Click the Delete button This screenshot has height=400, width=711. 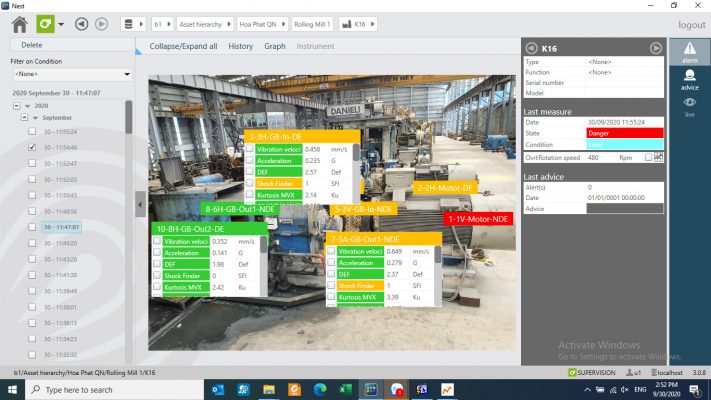32,45
